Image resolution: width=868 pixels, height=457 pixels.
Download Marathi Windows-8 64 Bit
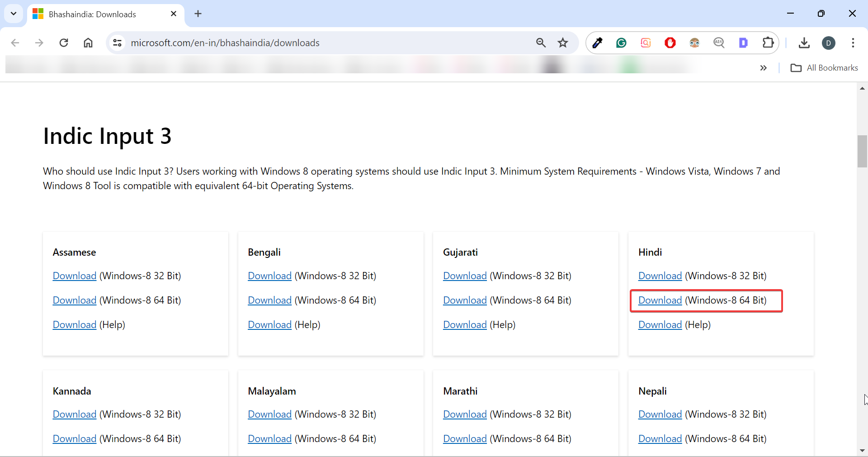click(x=465, y=439)
